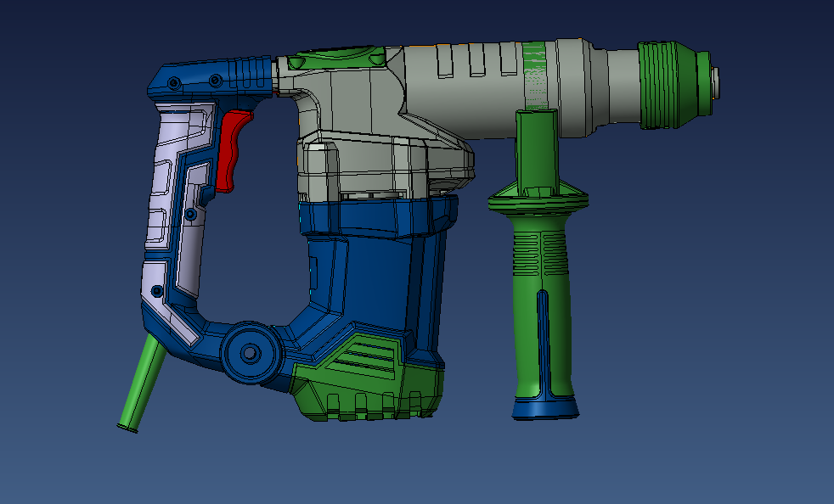Select the green chuck at drill nose
The image size is (834, 504).
pos(674,85)
